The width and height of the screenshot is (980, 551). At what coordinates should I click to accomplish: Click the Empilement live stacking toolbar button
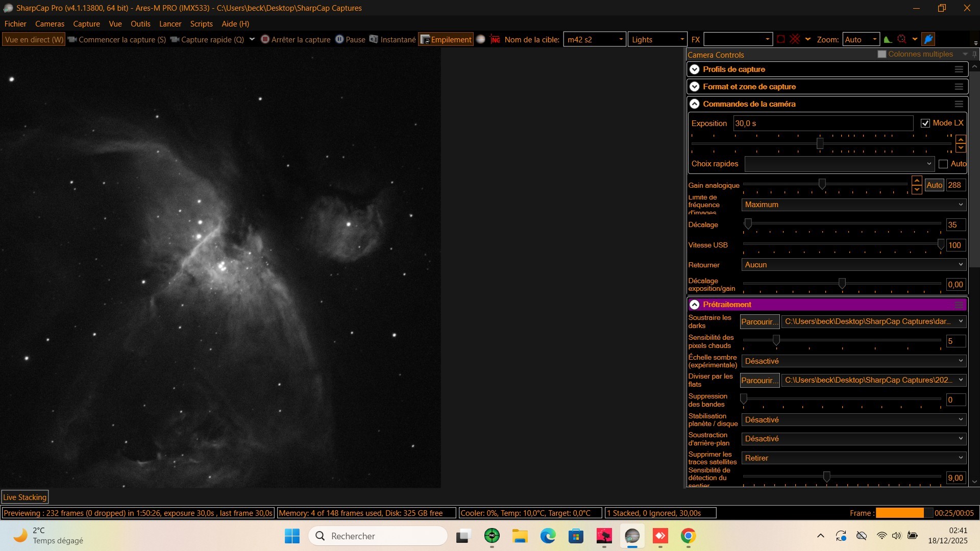click(446, 39)
